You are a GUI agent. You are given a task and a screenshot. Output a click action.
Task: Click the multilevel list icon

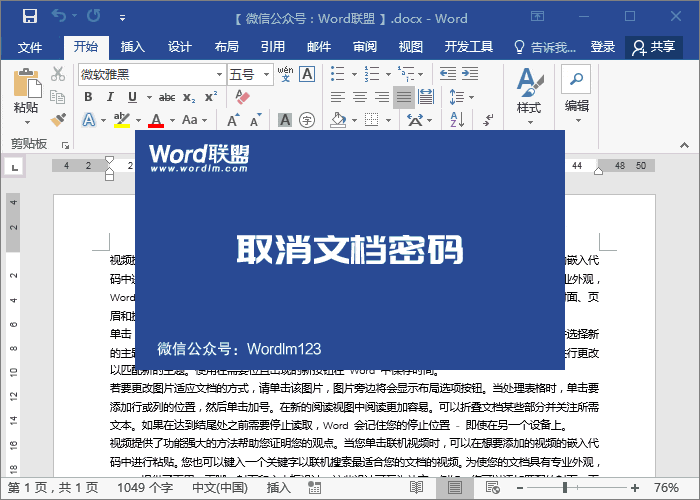[x=407, y=74]
